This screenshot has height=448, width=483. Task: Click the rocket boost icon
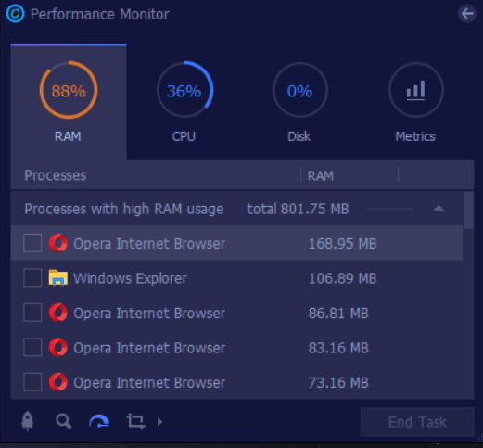pyautogui.click(x=28, y=421)
